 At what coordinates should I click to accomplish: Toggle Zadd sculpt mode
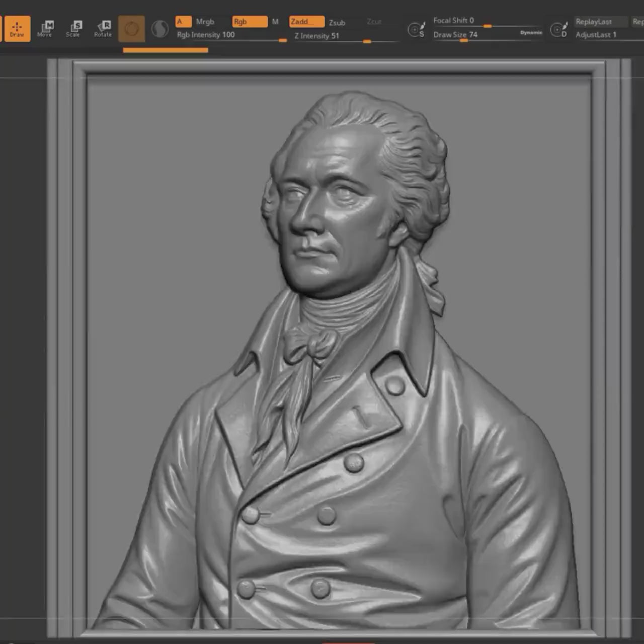[307, 22]
